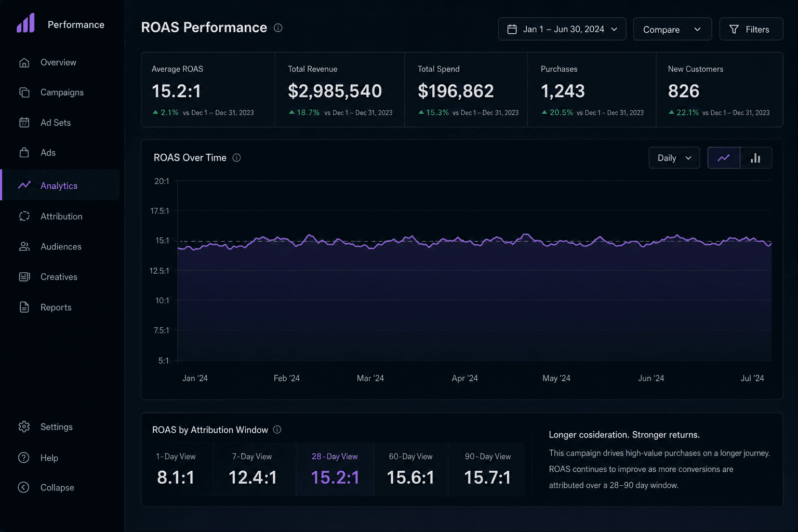
Task: Select the 90-Day View card
Action: (x=487, y=469)
